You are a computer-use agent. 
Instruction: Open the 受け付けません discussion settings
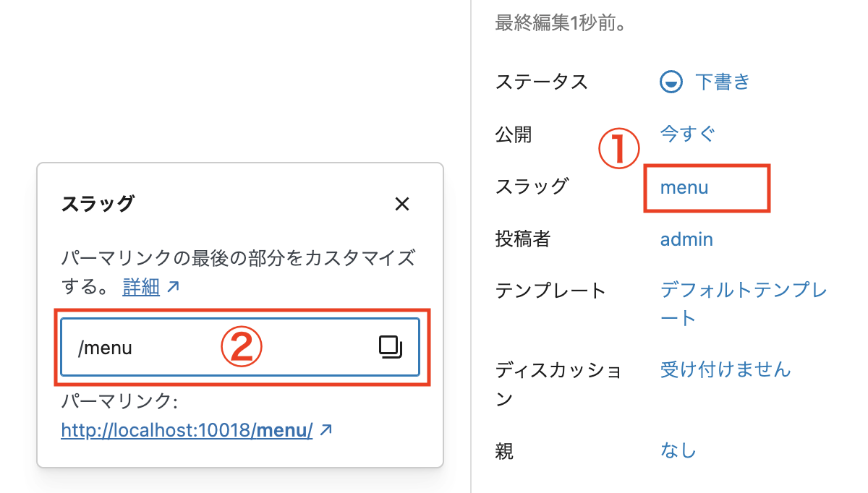[726, 370]
